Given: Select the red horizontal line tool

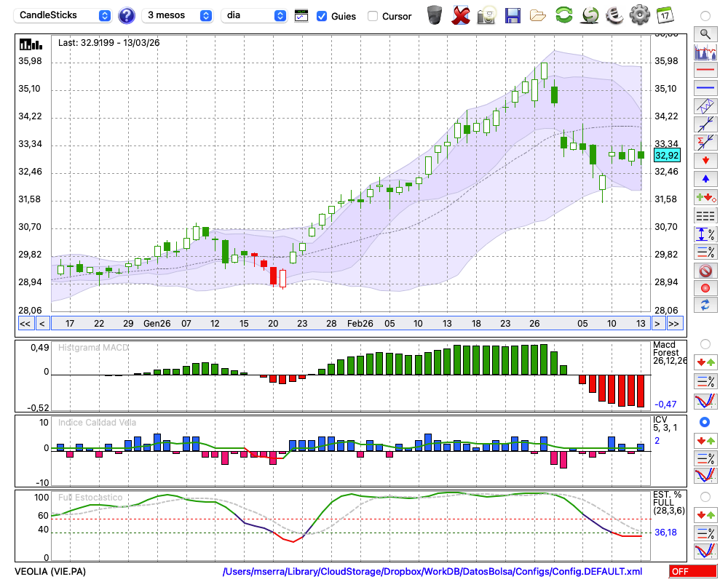Looking at the screenshot, I should click(705, 71).
